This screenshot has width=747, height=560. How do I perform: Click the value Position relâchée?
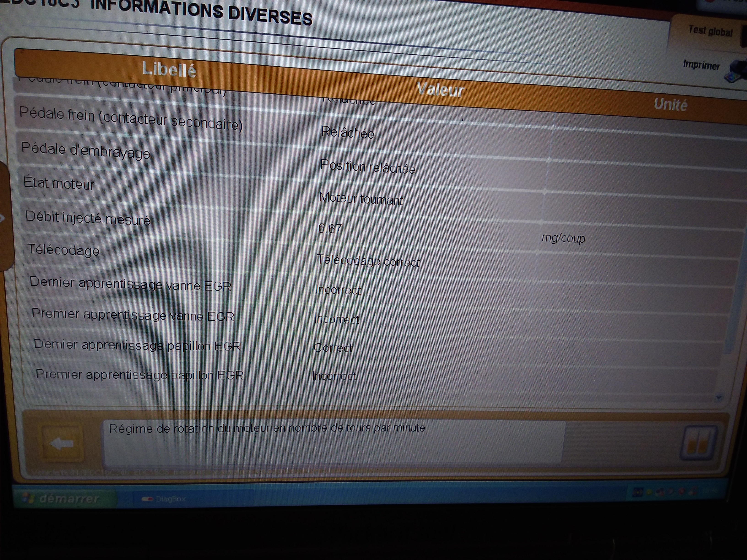(x=368, y=167)
